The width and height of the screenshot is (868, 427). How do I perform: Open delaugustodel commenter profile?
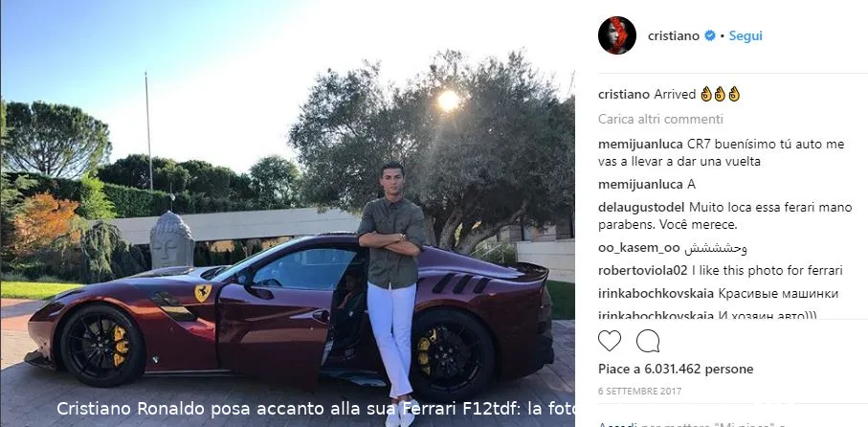641,208
